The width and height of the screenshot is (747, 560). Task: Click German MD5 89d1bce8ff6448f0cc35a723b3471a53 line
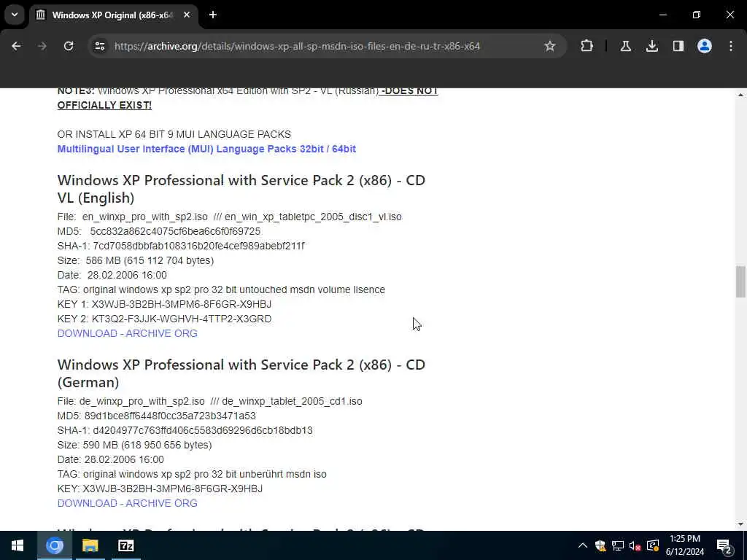point(156,416)
